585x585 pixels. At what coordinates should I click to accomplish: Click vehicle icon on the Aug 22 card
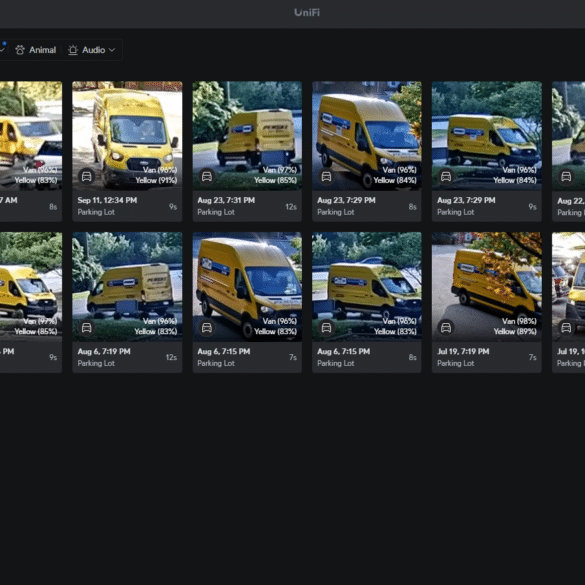click(x=566, y=176)
